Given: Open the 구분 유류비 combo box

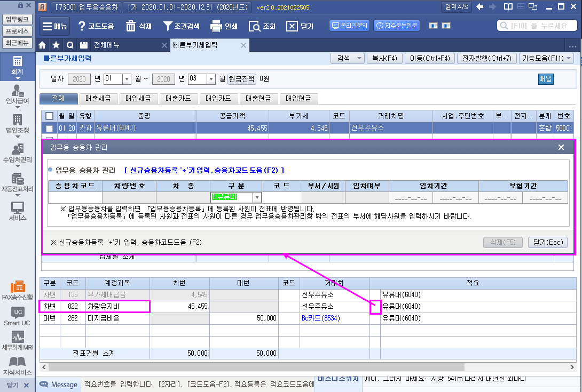Looking at the screenshot, I should point(257,197).
